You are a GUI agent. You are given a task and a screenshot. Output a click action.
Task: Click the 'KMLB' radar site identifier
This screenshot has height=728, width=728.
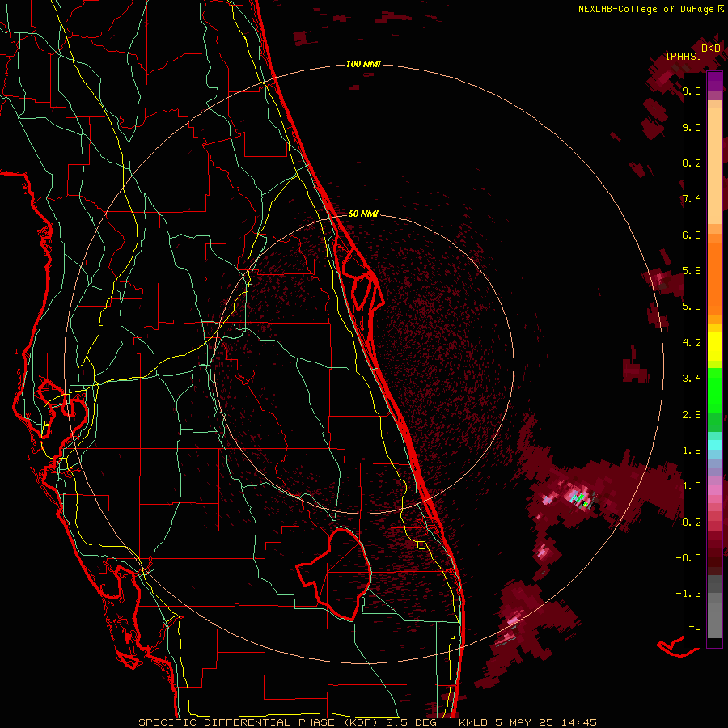pyautogui.click(x=472, y=722)
